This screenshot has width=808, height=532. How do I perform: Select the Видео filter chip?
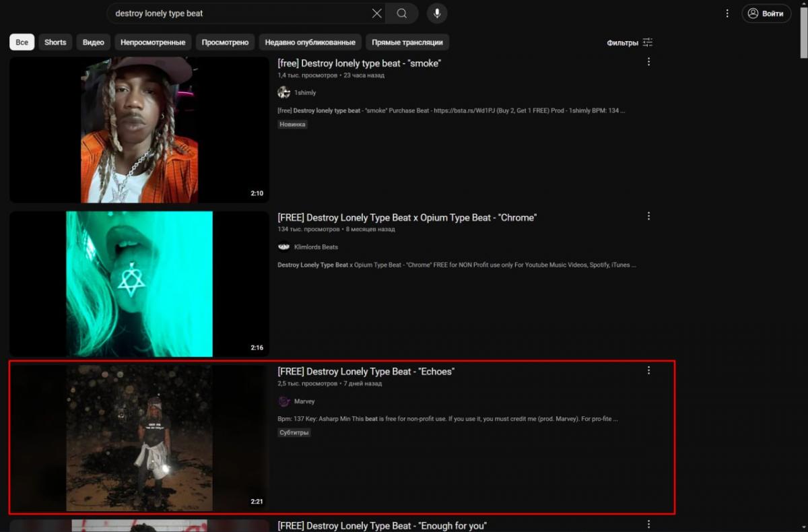click(x=94, y=42)
